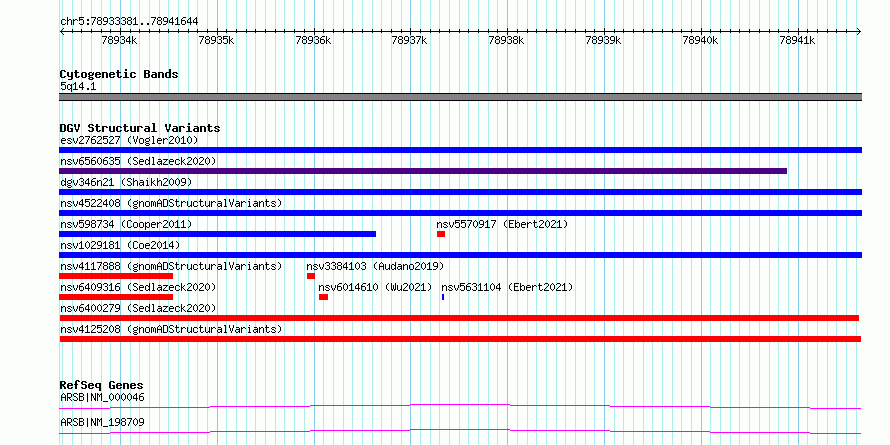Select the small red nsv3384103 marker
Image resolution: width=890 pixels, height=445 pixels.
tap(310, 276)
